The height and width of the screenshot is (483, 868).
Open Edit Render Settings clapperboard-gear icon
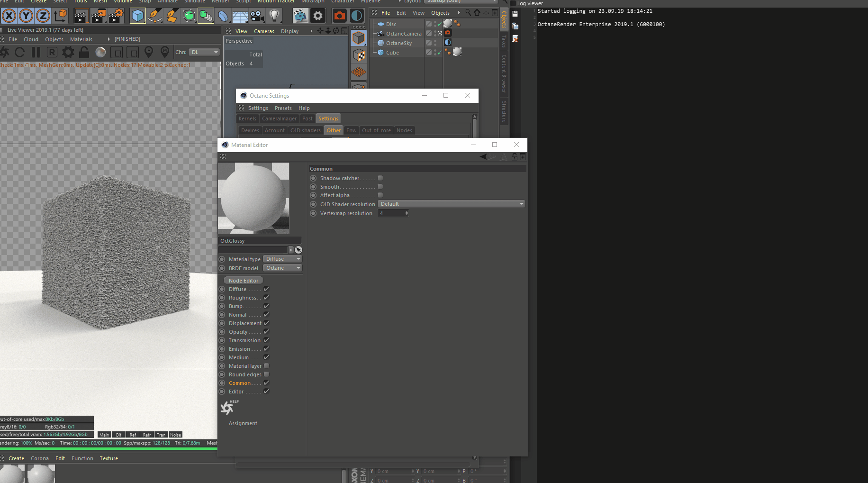116,16
